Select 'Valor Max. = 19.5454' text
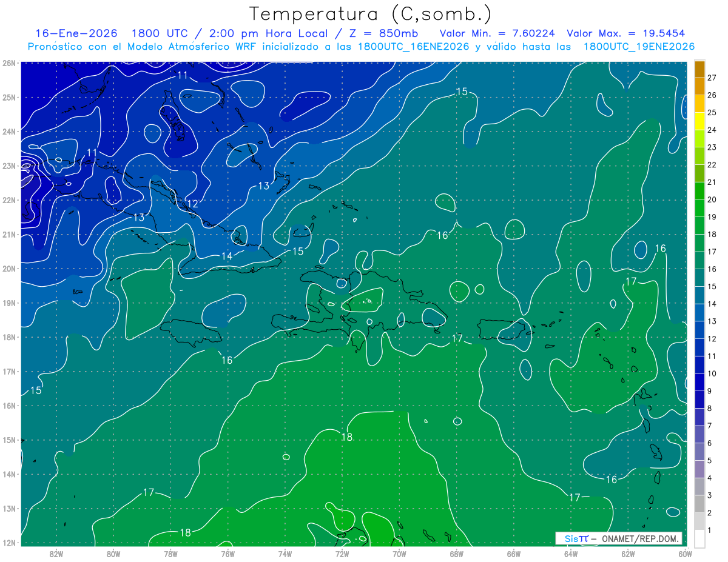This screenshot has height=562, width=728. click(627, 33)
